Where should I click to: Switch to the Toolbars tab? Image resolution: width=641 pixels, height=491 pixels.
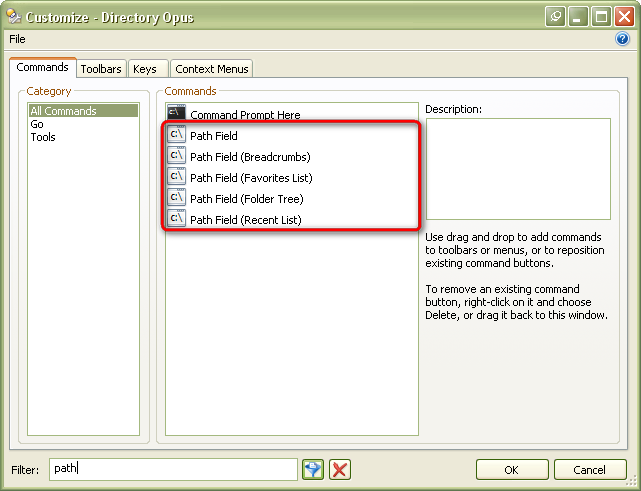(101, 69)
